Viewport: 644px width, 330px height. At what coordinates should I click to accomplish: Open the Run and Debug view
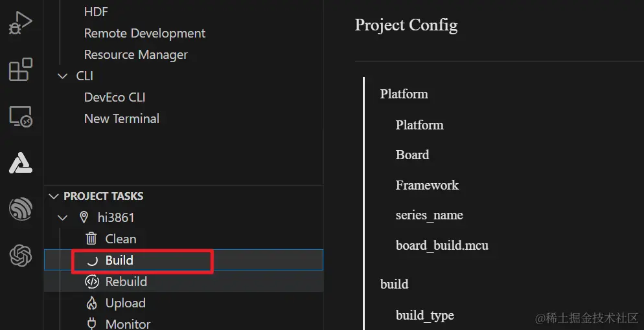(x=21, y=23)
